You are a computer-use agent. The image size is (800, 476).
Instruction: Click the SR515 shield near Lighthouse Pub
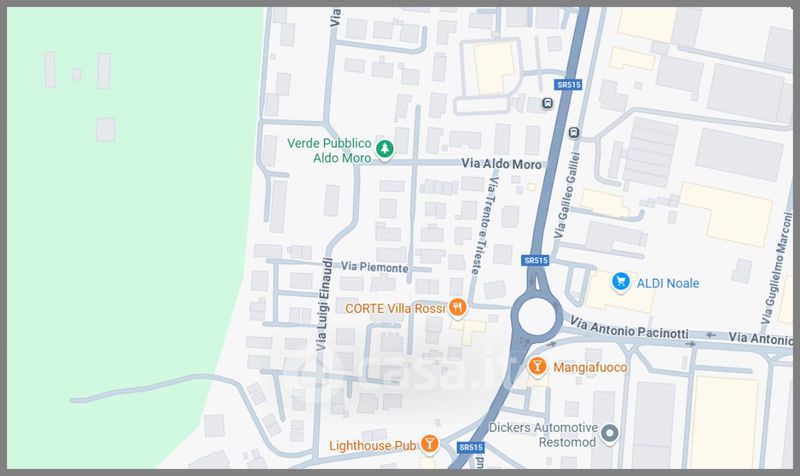(470, 447)
